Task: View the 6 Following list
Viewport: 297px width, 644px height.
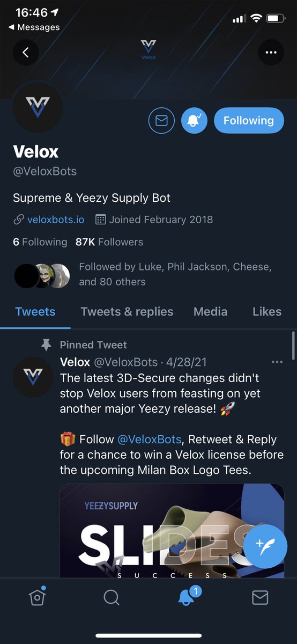Action: 40,242
